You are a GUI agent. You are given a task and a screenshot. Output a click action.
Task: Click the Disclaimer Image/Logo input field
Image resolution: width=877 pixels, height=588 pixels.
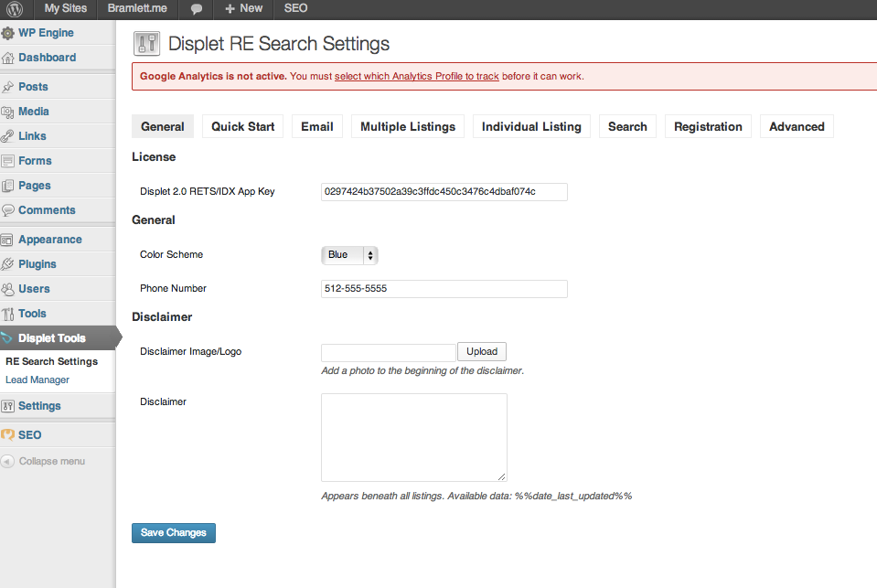[x=389, y=352]
